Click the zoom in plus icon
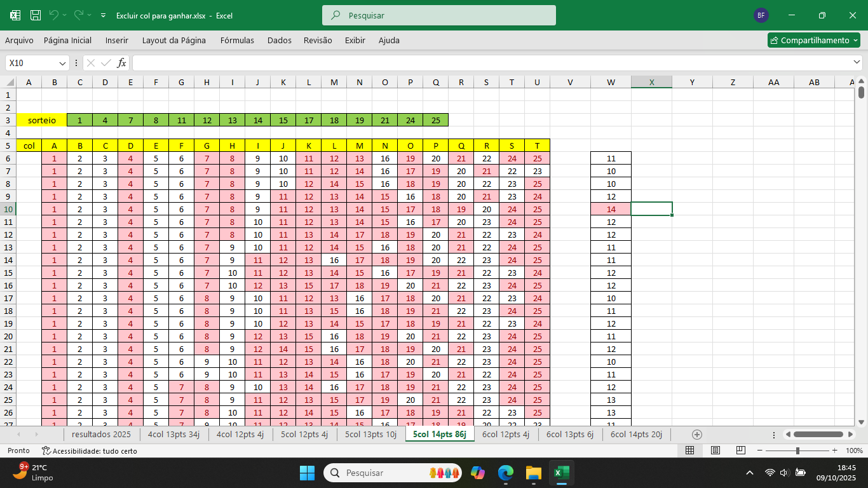868x488 pixels. (834, 451)
